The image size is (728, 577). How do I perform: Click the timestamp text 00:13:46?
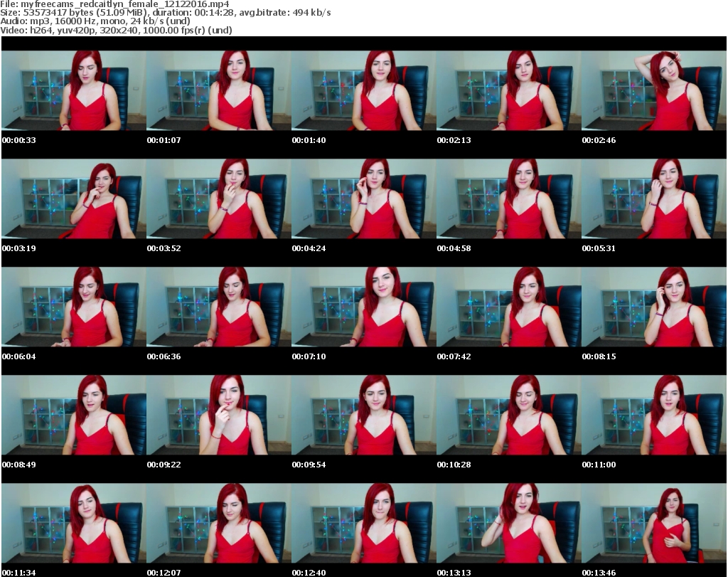(x=599, y=573)
